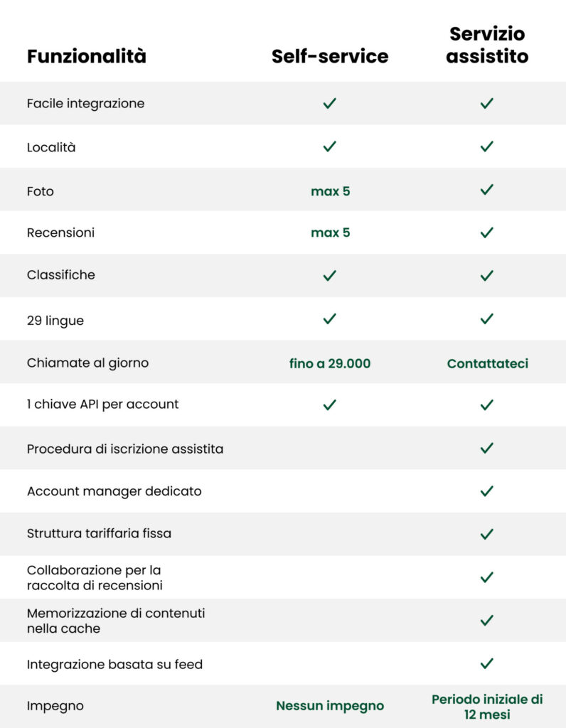Click checkmark for Procedura di iscrizione assistita
Image resolution: width=566 pixels, height=728 pixels.
(486, 448)
